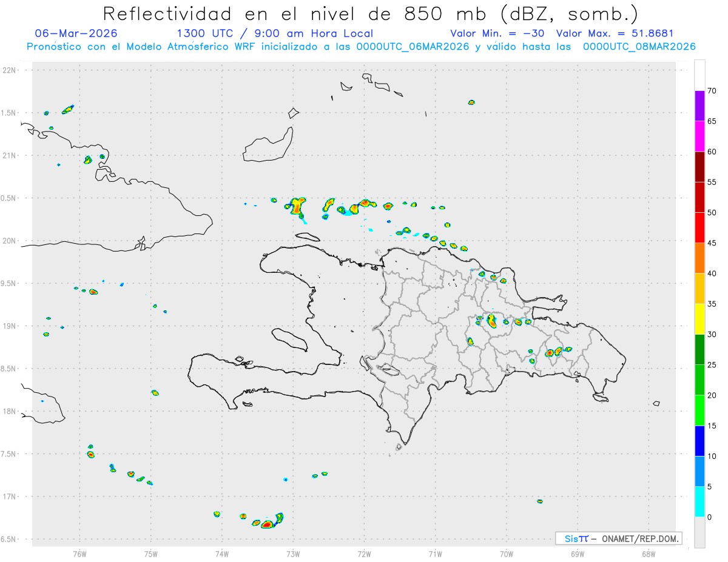Click the 'Sis - ONAMET/REP.DOM.' label box
Image resolution: width=728 pixels, height=562 pixels.
(618, 538)
